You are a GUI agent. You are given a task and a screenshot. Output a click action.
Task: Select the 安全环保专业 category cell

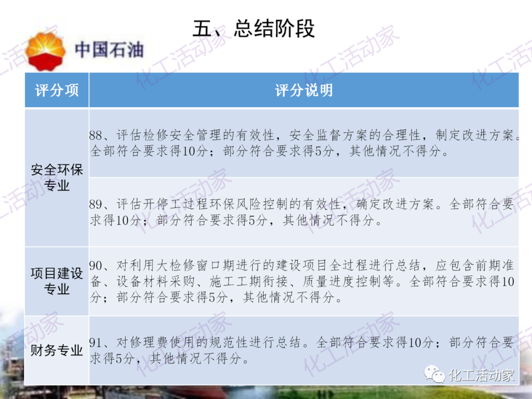pos(57,177)
